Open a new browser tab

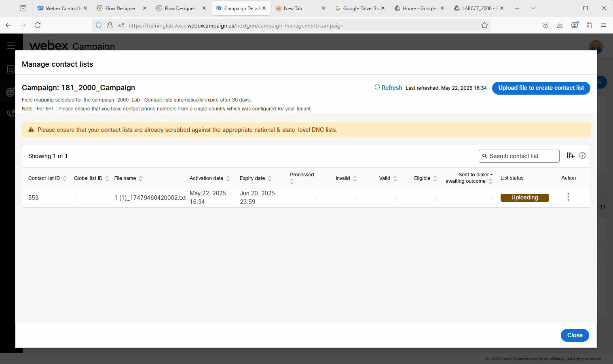tap(517, 8)
